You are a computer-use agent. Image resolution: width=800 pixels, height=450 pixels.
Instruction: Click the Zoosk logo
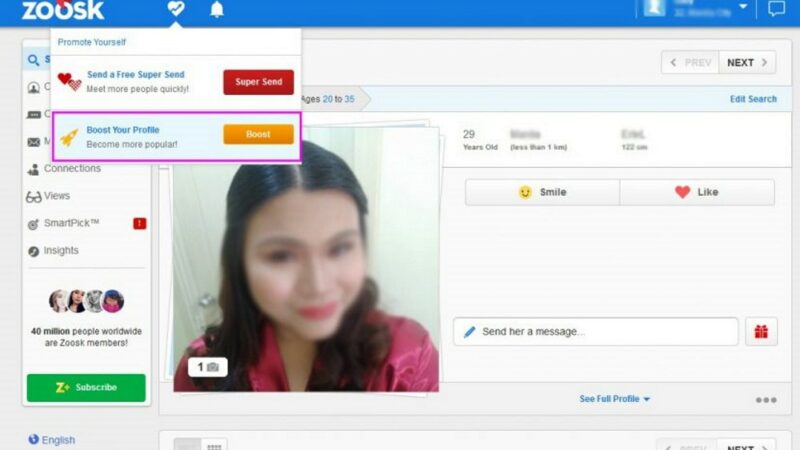[63, 9]
